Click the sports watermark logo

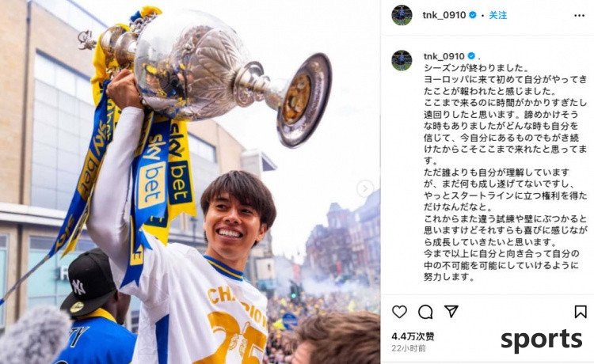coord(542,339)
